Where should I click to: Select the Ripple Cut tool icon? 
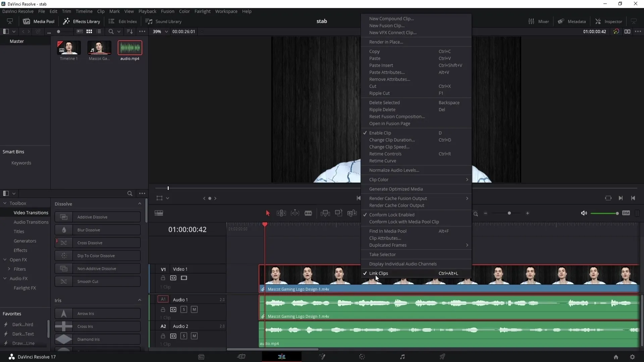tap(379, 93)
